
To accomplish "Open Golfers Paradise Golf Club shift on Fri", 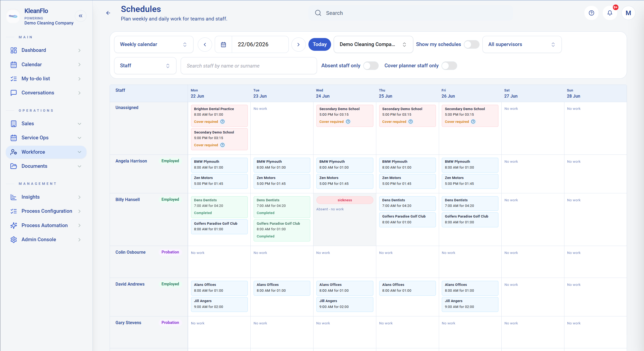I will (x=470, y=220).
